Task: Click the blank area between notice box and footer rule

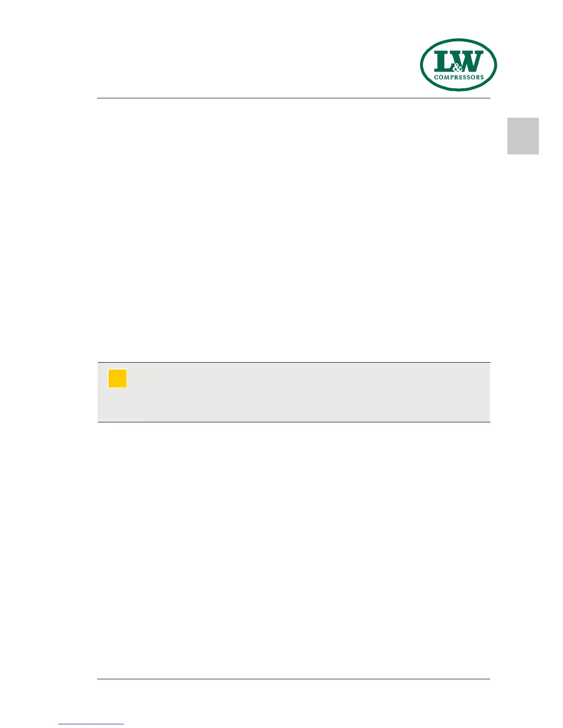Action: pos(293,552)
